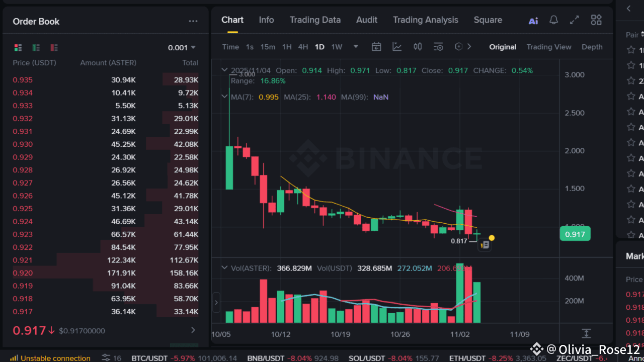Open BNB/USDT ticker in bottom bar
The image size is (644, 362).
(x=293, y=358)
